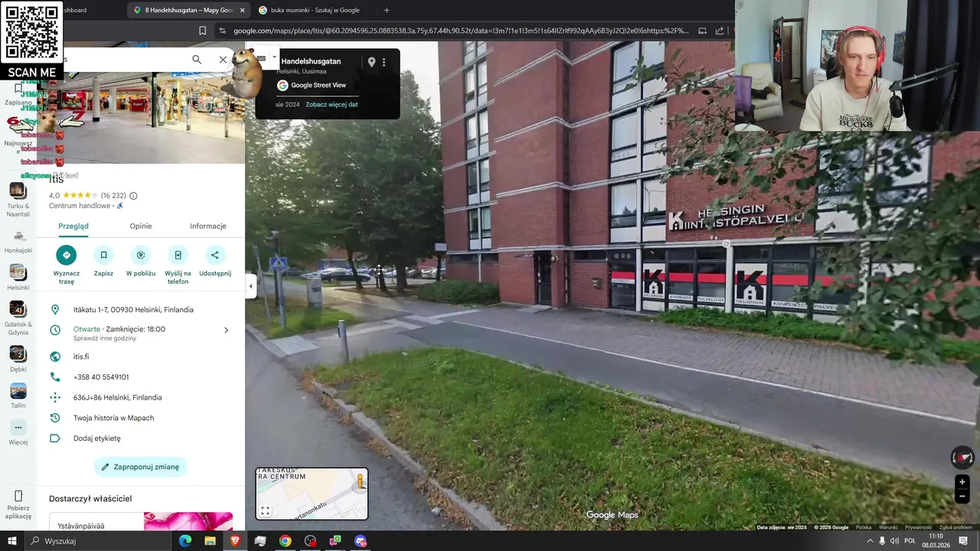The image size is (980, 551).
Task: Click Zaproponuj zmianę button
Action: pos(141,467)
